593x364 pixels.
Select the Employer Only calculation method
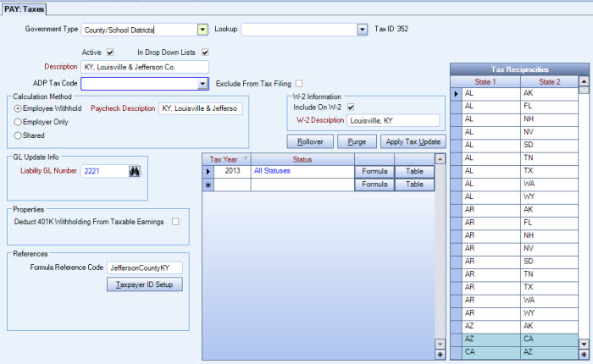point(18,122)
